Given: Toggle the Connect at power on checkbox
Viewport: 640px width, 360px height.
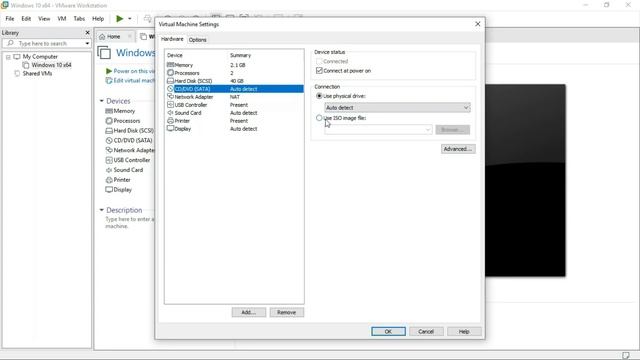Looking at the screenshot, I should (319, 71).
